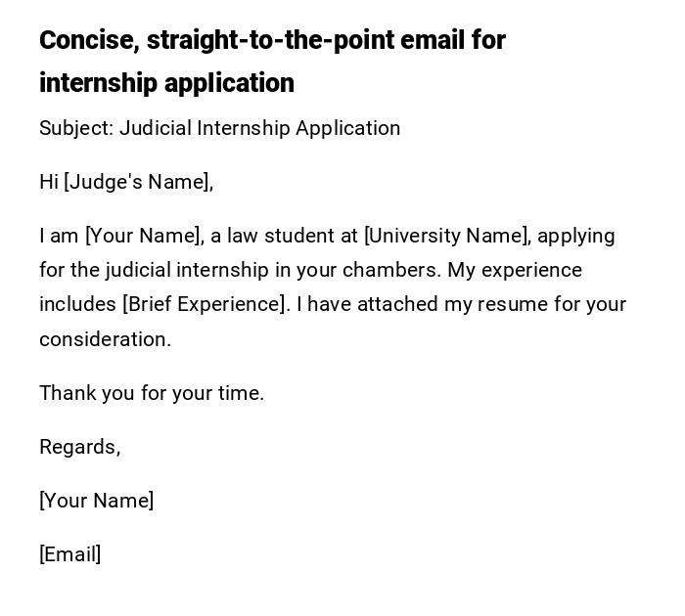Click the word "chambers" in the body

point(458,270)
